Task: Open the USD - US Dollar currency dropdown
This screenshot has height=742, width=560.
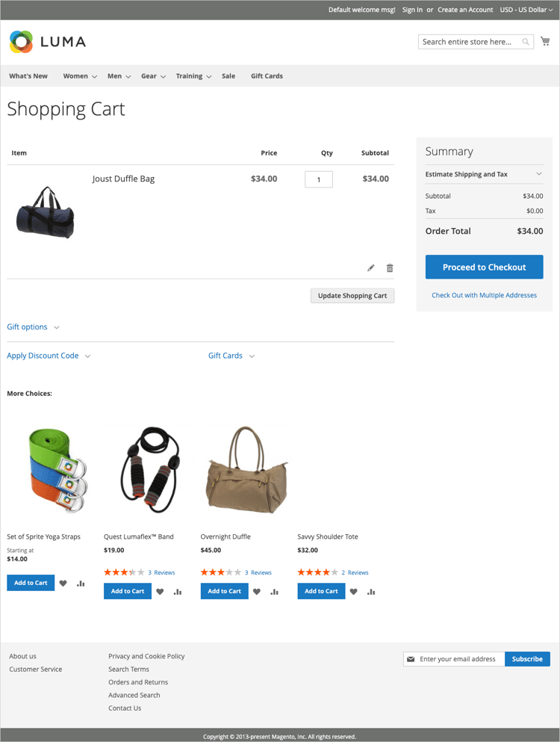Action: (x=526, y=10)
